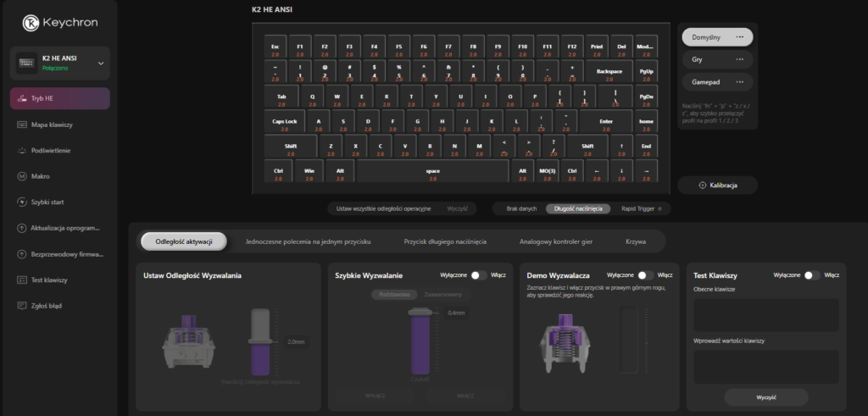Open the Przycisk długiego naciśnięcia tab
The width and height of the screenshot is (868, 416).
[445, 241]
